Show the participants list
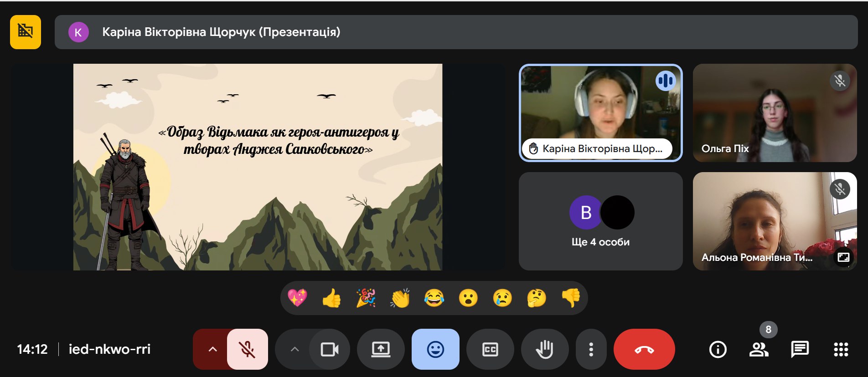This screenshot has height=377, width=868. click(x=759, y=349)
